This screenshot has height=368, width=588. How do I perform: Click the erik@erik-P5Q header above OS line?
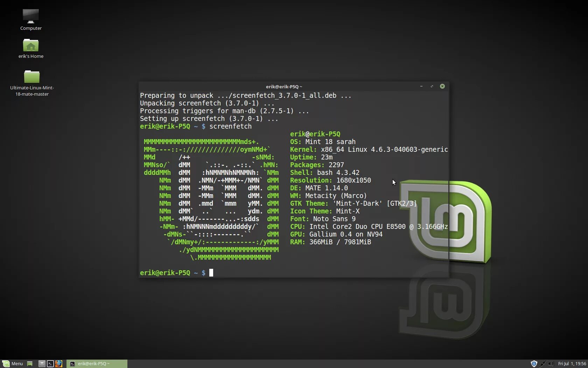pos(315,134)
